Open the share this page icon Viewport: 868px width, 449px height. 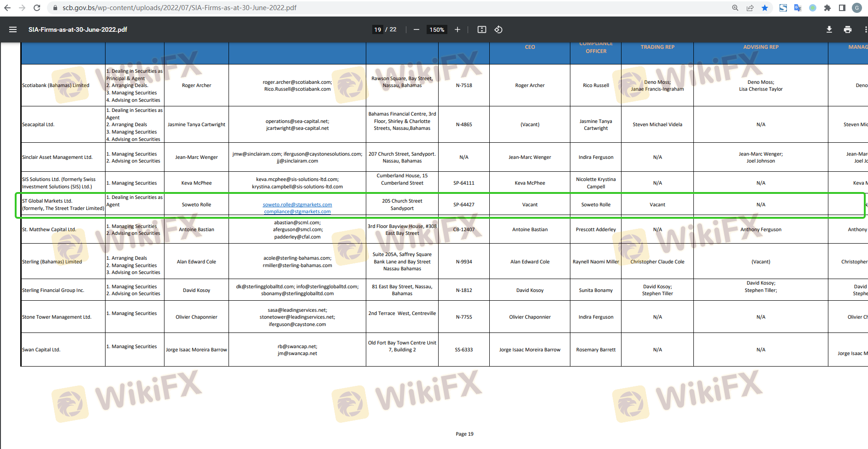[x=750, y=8]
